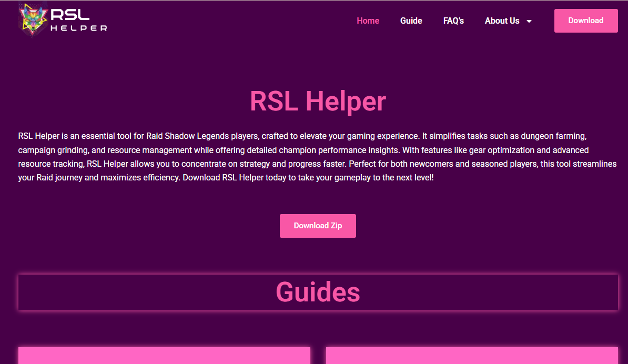Screen dimensions: 628x364
Task: Expand the About Us dropdown arrow
Action: point(529,21)
